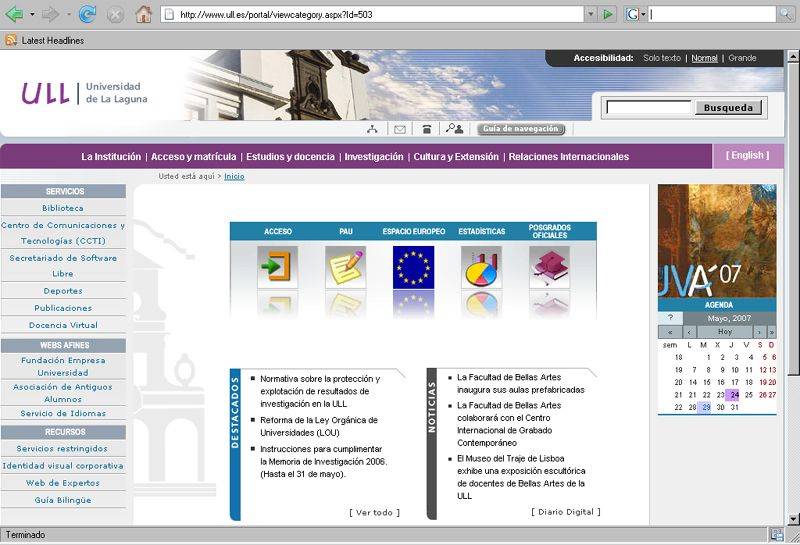The height and width of the screenshot is (545, 800).
Task: Click the site search text field
Action: [x=649, y=107]
